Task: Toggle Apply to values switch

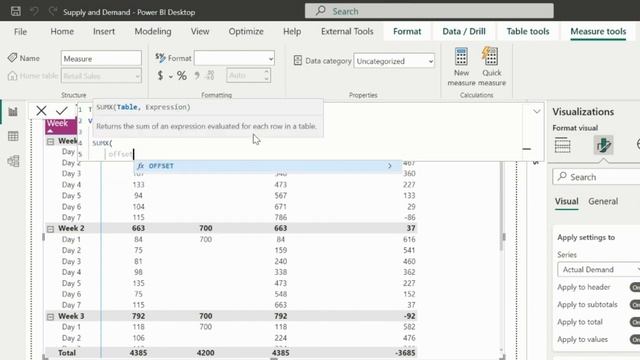Action: (x=635, y=340)
